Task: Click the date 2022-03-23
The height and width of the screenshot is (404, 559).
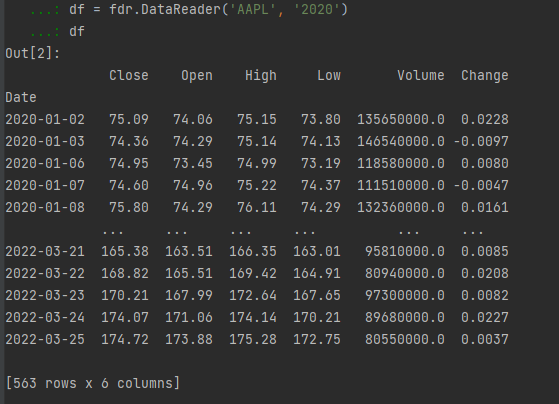Action: click(45, 296)
